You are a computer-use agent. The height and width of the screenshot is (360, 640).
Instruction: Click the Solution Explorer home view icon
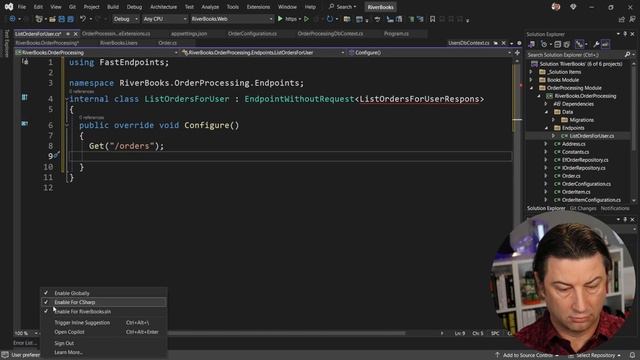pos(531,44)
